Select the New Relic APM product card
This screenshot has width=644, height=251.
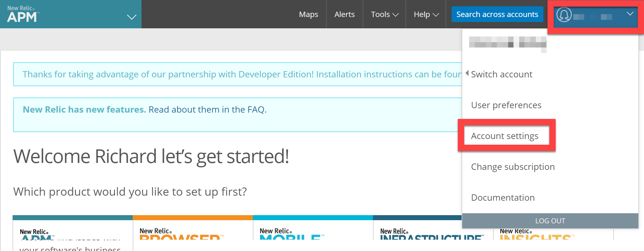pos(73,233)
